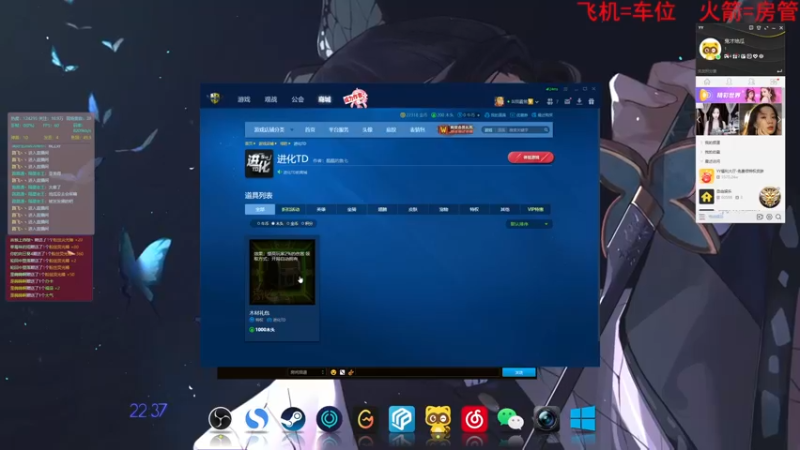
Task: Open WeChat from the dock
Action: [510, 419]
